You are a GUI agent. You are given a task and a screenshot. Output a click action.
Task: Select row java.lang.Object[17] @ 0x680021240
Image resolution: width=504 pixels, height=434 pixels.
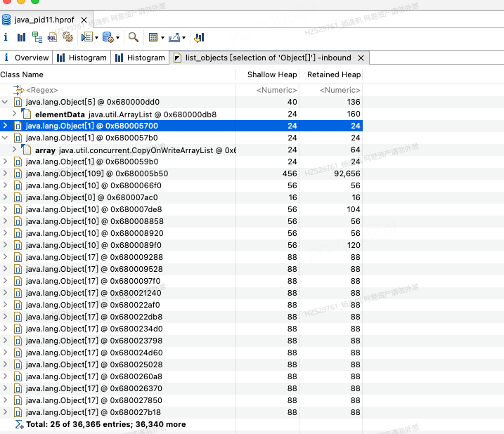(181, 293)
